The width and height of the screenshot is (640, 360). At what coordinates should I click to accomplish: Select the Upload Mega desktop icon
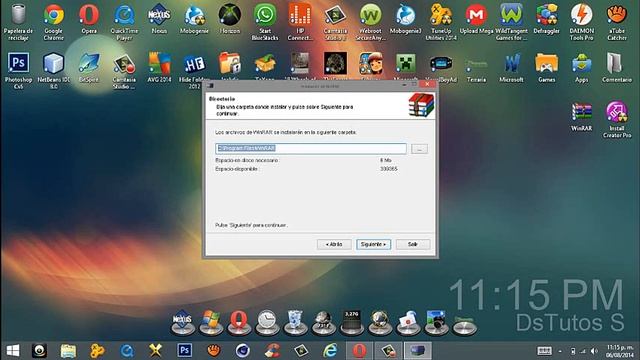476,19
